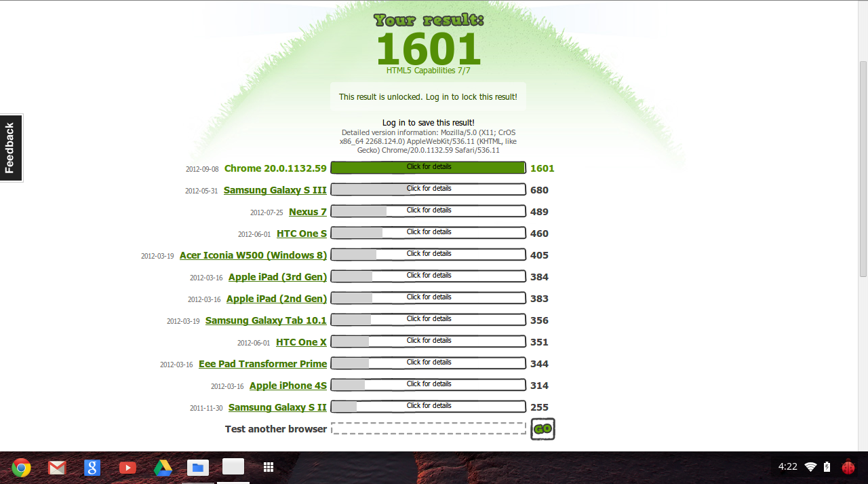
Task: Click the 'This result is unlocked' notice
Action: [x=428, y=97]
